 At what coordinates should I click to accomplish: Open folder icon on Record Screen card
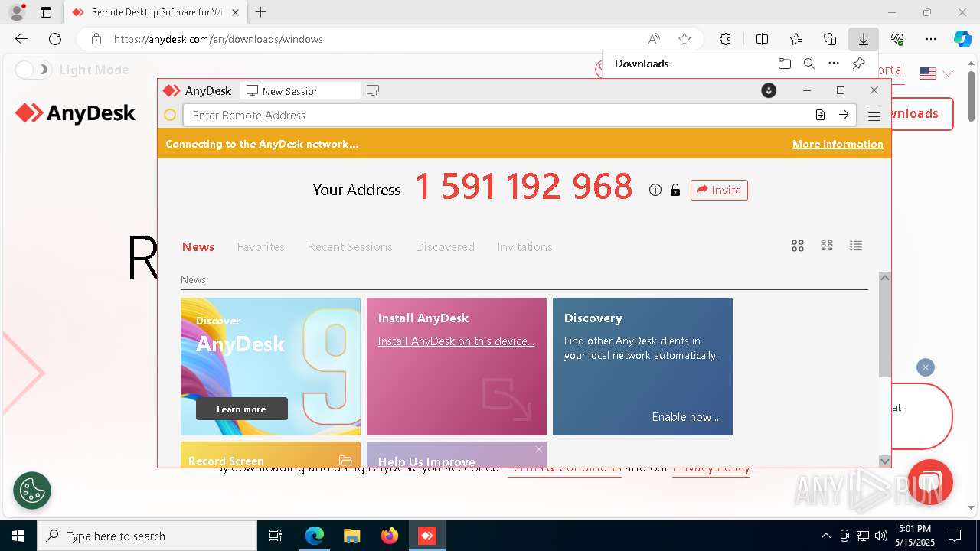tap(345, 461)
